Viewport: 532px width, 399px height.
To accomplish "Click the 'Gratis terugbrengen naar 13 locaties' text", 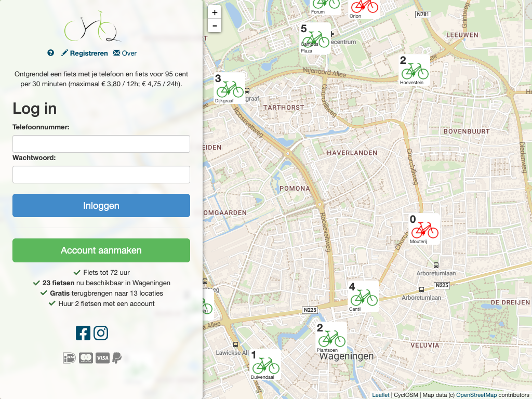I will 106,293.
